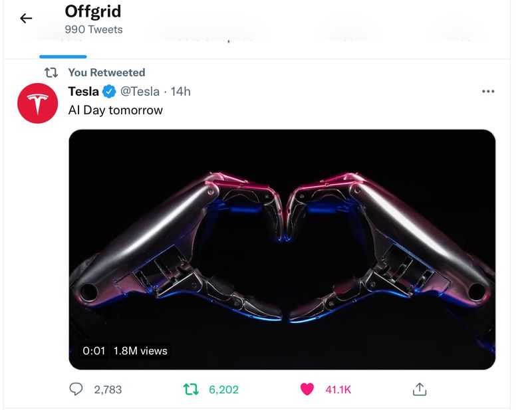Click the 41.1K likes count
Viewport: 532px width, 410px height.
point(338,390)
